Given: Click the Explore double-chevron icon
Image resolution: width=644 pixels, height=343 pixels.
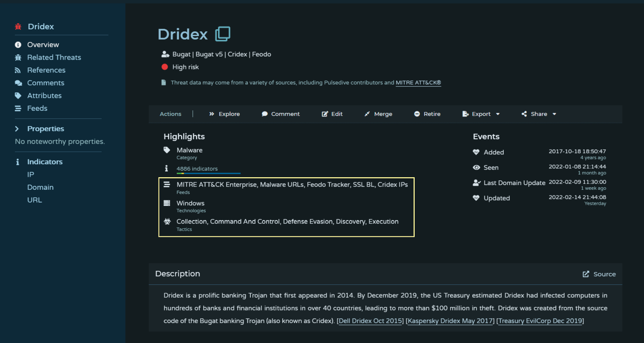Looking at the screenshot, I should (211, 114).
